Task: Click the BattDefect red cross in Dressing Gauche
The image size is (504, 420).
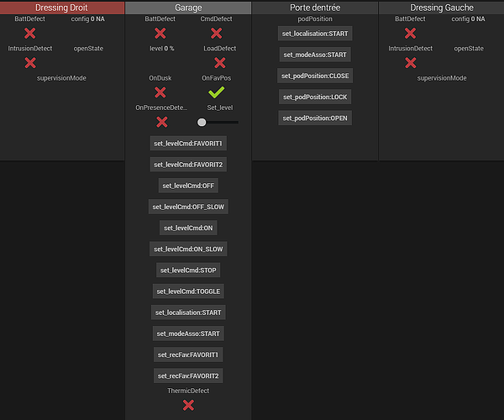Action: point(410,33)
